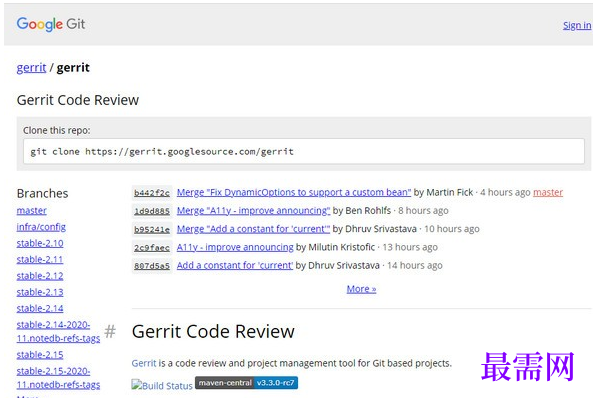Screen dimensions: 593x398
Task: Open the infra/config branch
Action: coord(41,227)
